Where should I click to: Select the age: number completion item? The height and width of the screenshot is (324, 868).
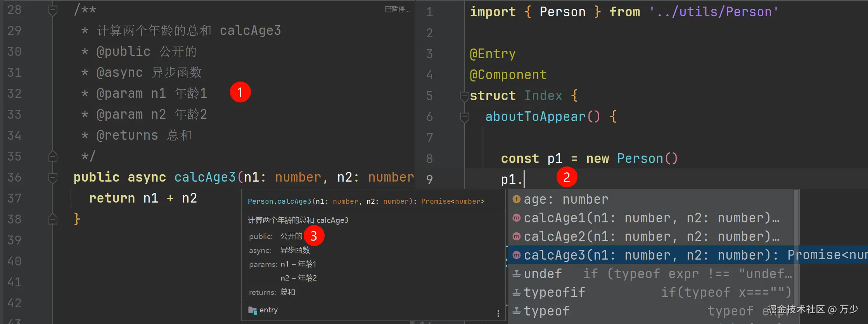pos(652,199)
